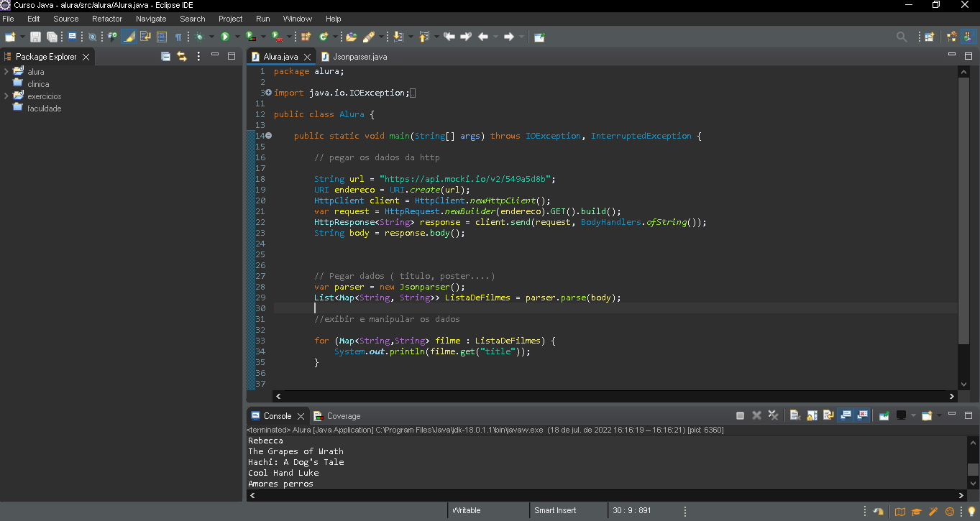Switch to the Jsonparser.java editor tab
This screenshot has width=980, height=521.
pyautogui.click(x=360, y=57)
